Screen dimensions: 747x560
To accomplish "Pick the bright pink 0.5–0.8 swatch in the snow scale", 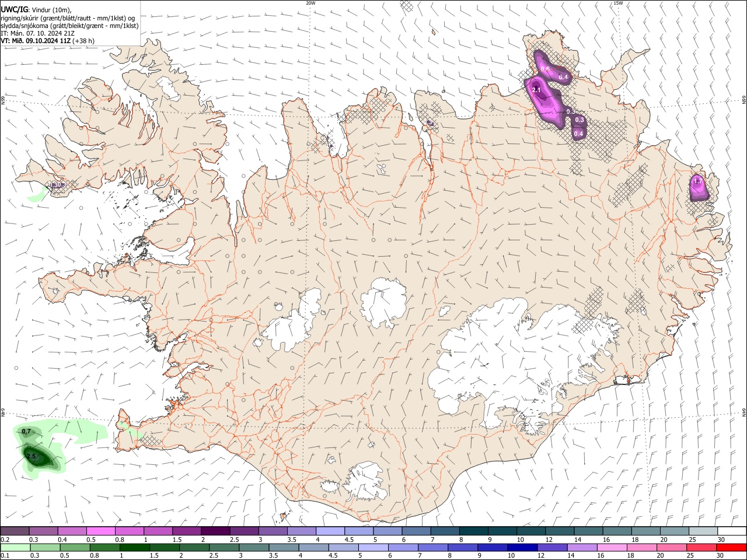I will tap(100, 531).
